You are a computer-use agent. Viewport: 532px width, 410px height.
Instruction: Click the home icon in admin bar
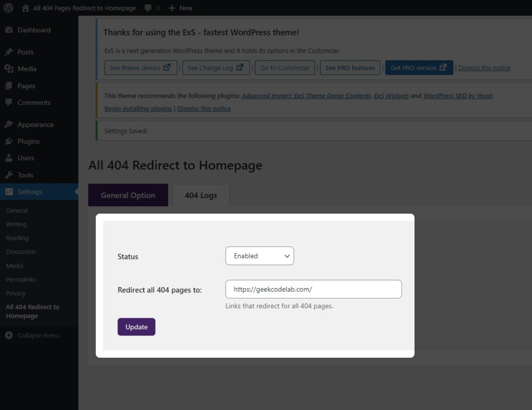(26, 8)
